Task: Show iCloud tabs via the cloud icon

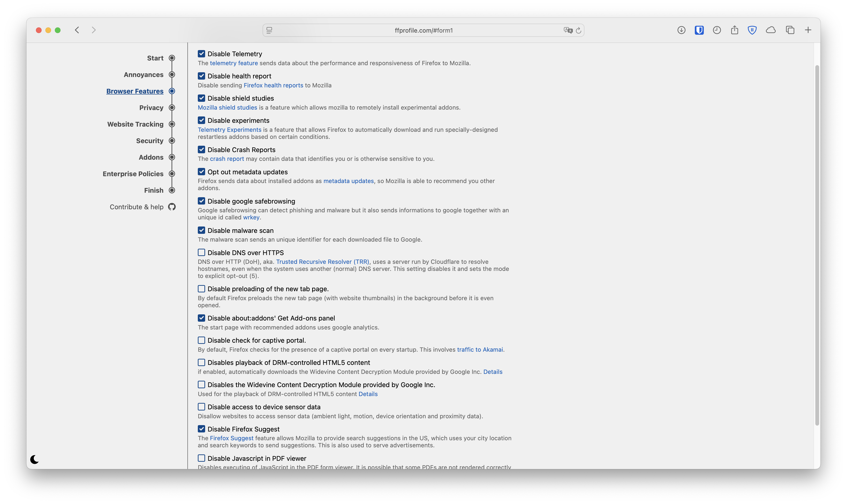Action: click(x=771, y=30)
